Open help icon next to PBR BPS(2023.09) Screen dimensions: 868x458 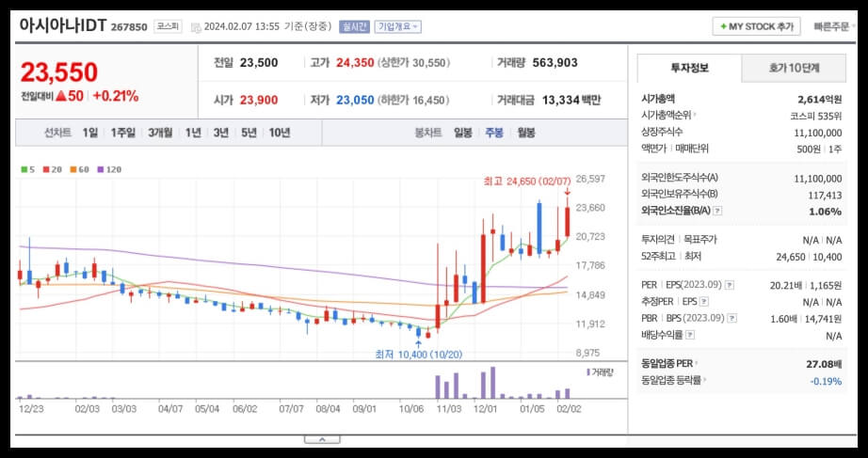732,319
